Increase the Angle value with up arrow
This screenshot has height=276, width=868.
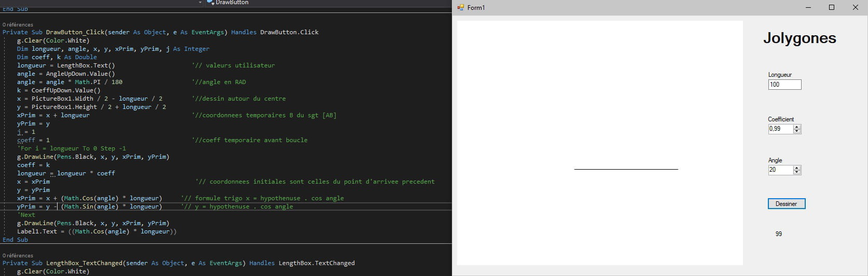tap(797, 168)
